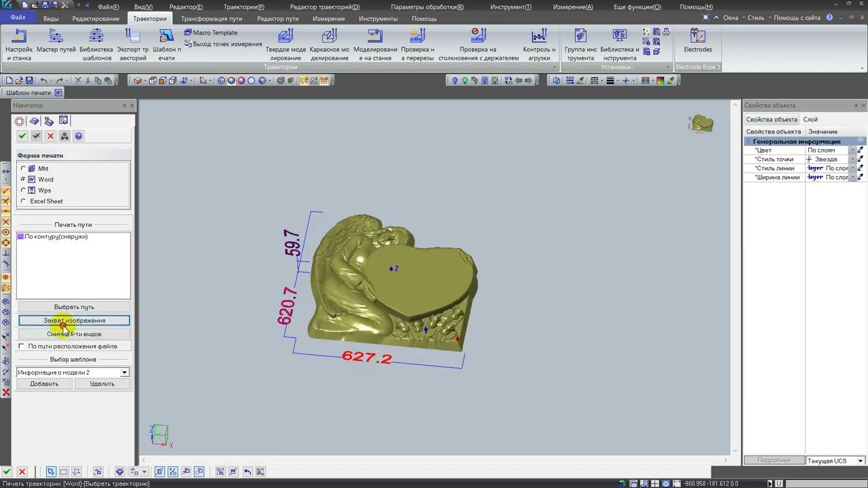Open the Измерение ribbon tab
Screen dimensions: 868x488
pos(328,19)
